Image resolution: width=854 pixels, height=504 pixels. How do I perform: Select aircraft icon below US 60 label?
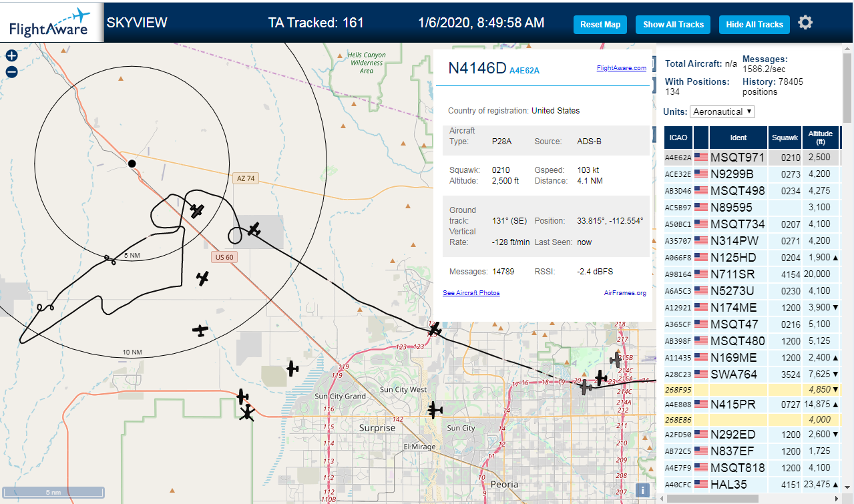203,278
